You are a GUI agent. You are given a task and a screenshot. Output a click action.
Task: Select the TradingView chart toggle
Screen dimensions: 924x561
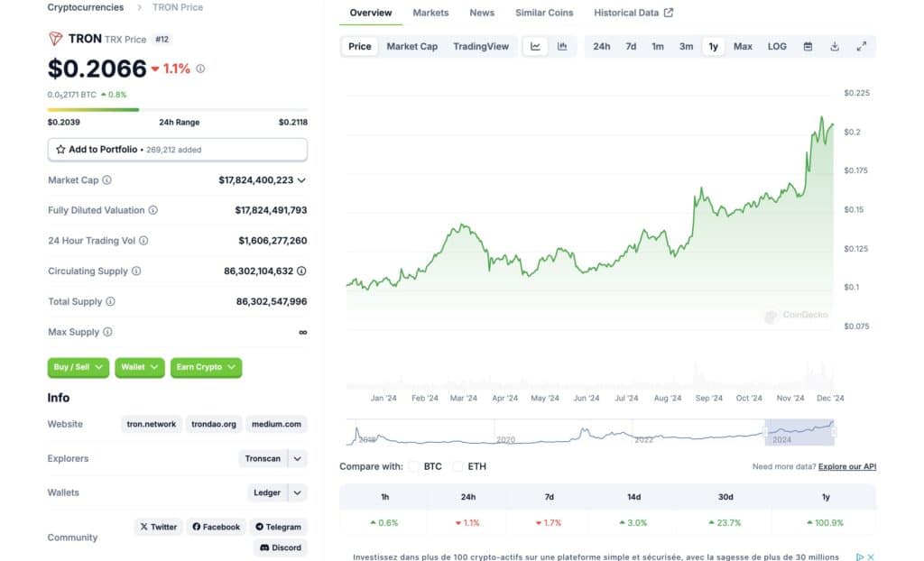(481, 47)
